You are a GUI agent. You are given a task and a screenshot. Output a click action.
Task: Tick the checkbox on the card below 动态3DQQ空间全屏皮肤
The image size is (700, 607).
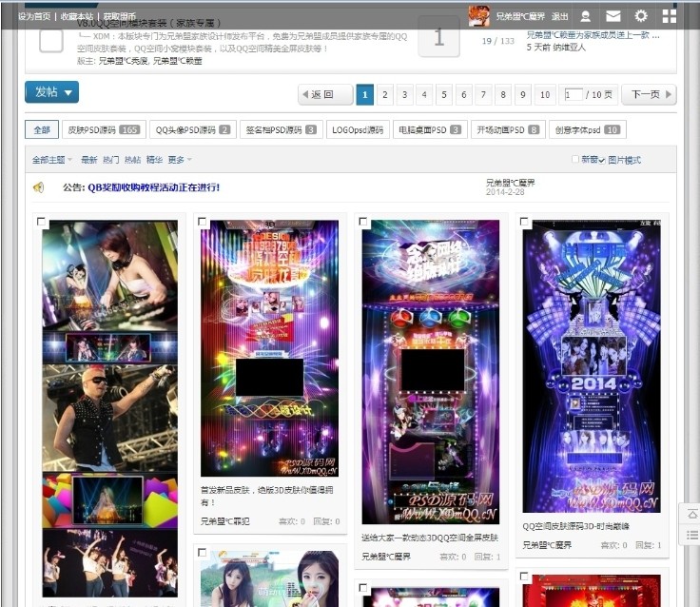click(363, 588)
